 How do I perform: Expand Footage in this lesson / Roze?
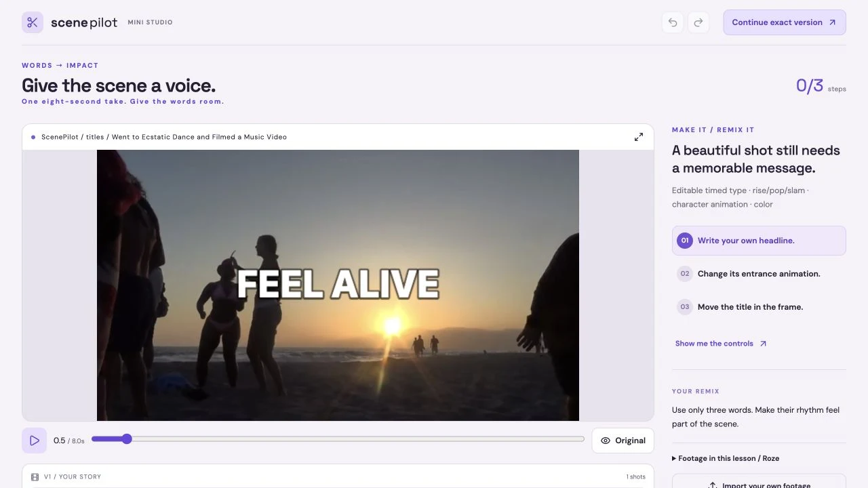pyautogui.click(x=726, y=459)
